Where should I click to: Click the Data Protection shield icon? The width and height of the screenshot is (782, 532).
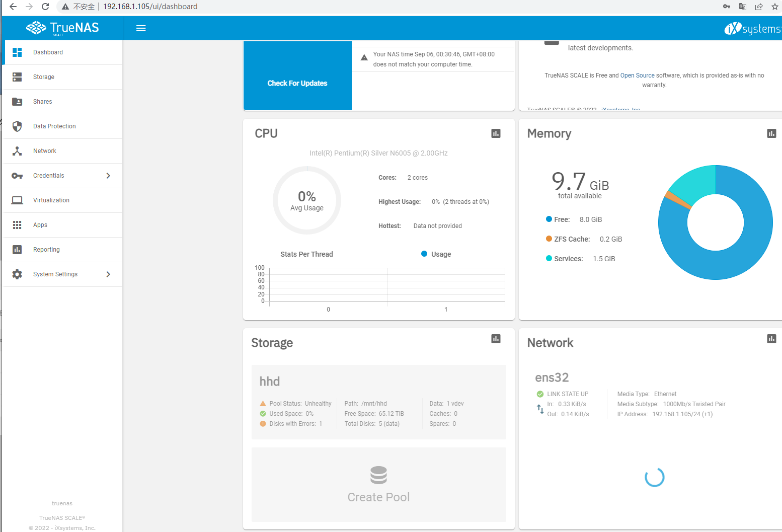point(17,126)
